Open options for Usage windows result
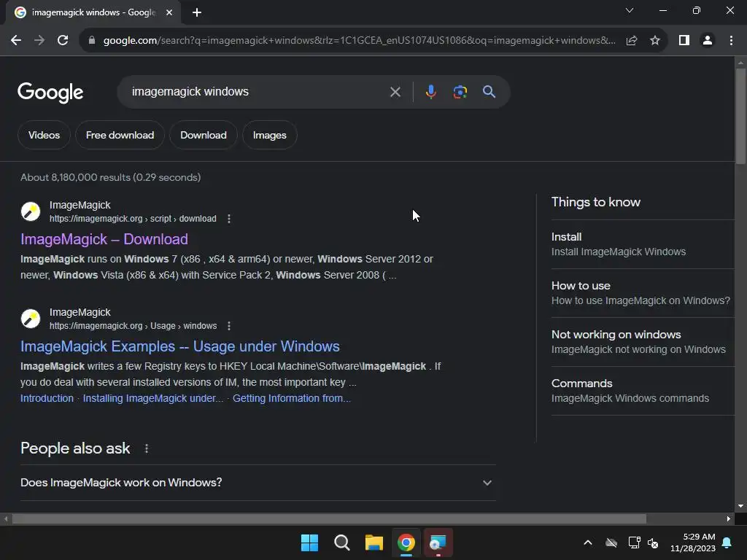 coord(229,326)
